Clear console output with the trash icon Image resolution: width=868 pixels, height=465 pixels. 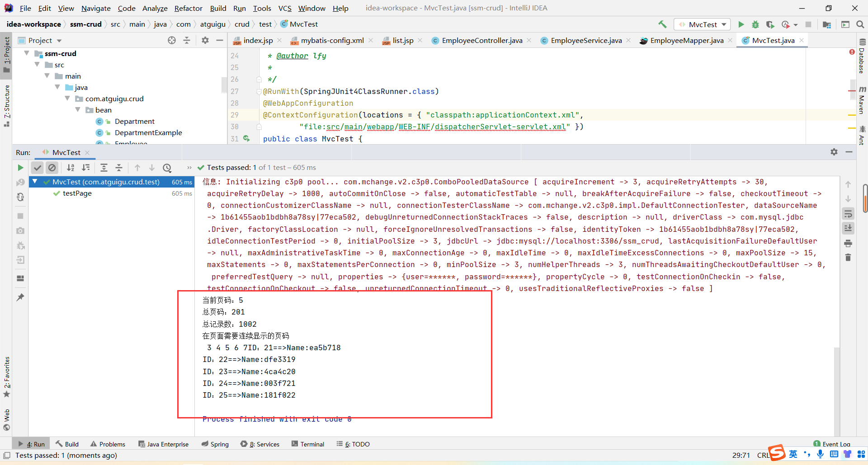(848, 258)
